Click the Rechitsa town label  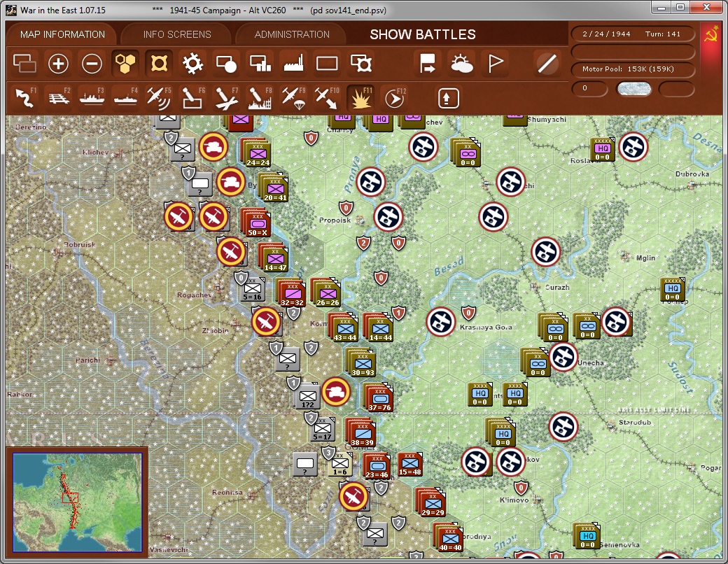pos(227,492)
